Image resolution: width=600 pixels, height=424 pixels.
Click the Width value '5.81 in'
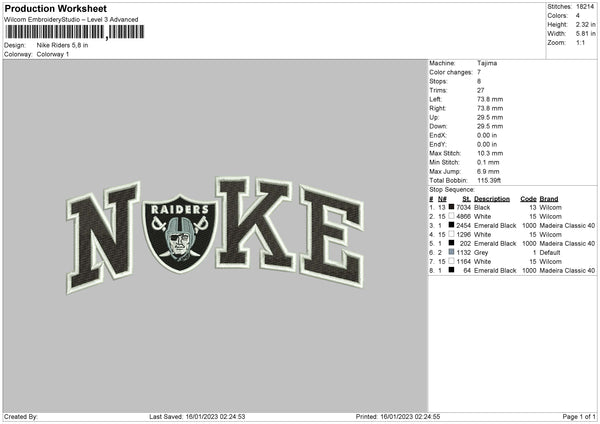(x=585, y=34)
